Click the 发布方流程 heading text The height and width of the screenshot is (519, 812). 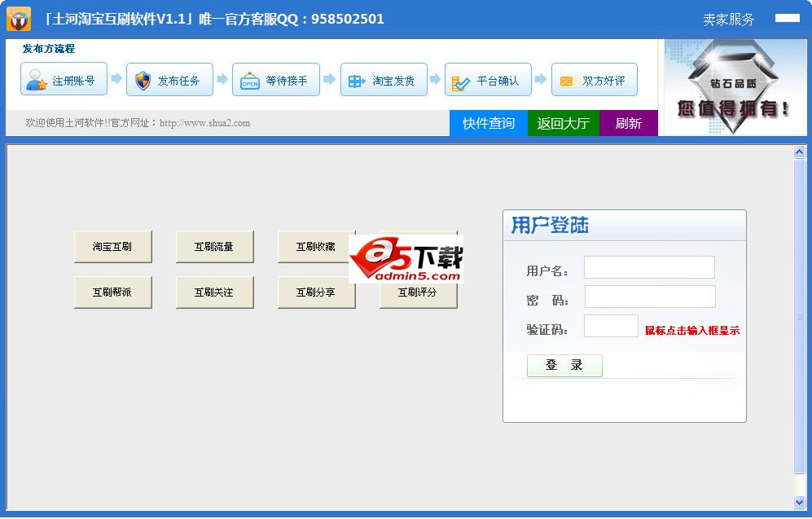click(x=49, y=49)
